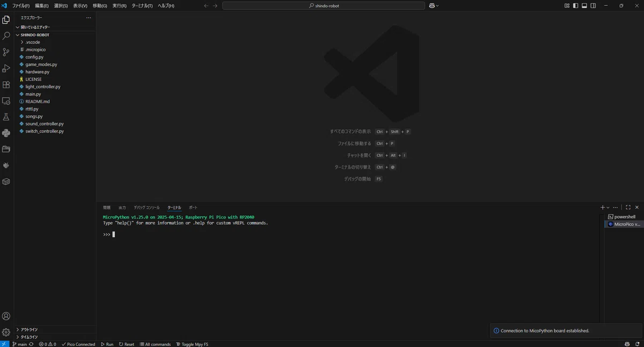The image size is (644, 347).
Task: Open sound_controller.py file
Action: (45, 124)
